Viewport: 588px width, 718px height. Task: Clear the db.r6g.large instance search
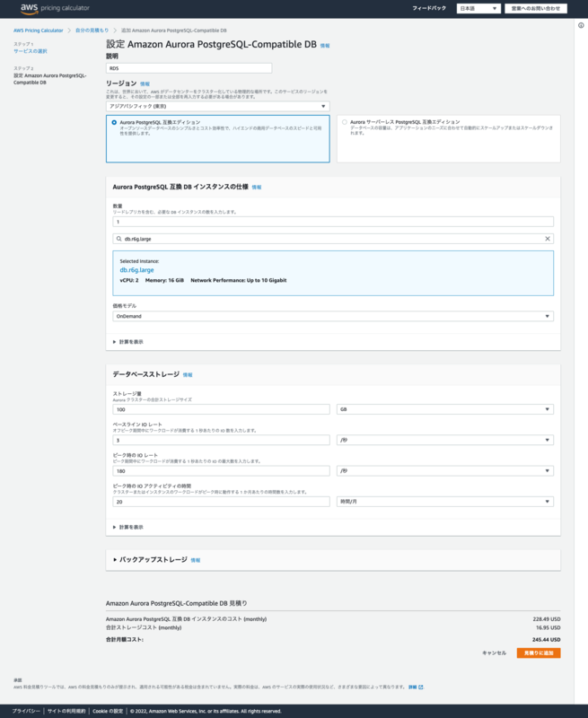548,239
